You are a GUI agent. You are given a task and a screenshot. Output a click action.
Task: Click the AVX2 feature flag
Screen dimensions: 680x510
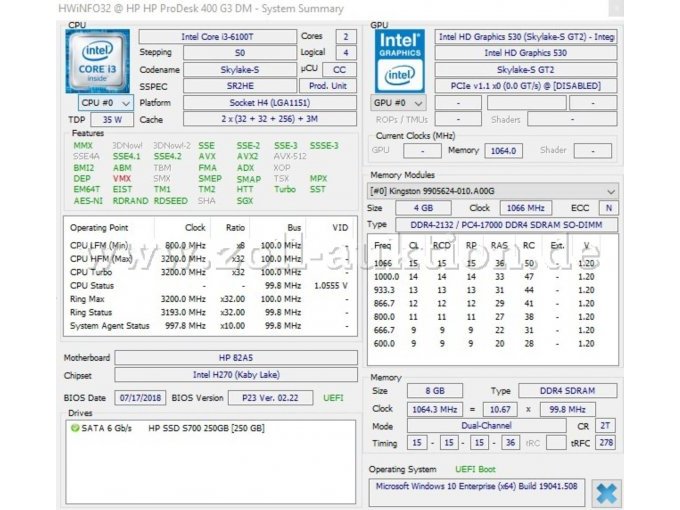(247, 156)
